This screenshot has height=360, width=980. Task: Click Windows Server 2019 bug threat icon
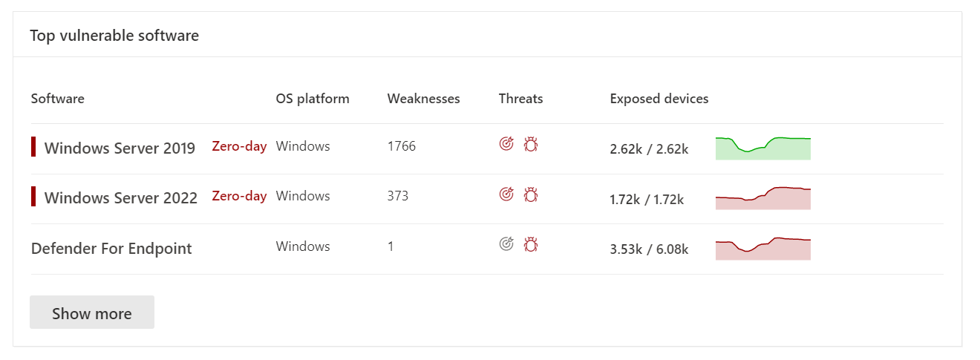(530, 144)
